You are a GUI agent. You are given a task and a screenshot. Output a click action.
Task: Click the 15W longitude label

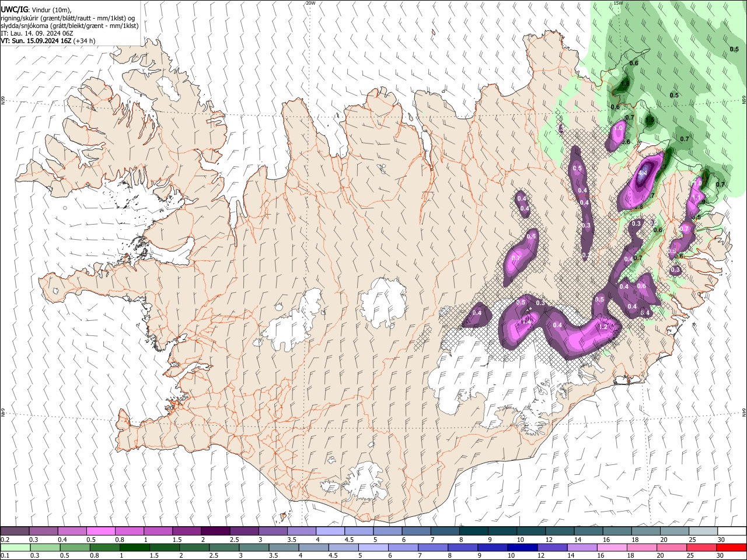pos(617,3)
